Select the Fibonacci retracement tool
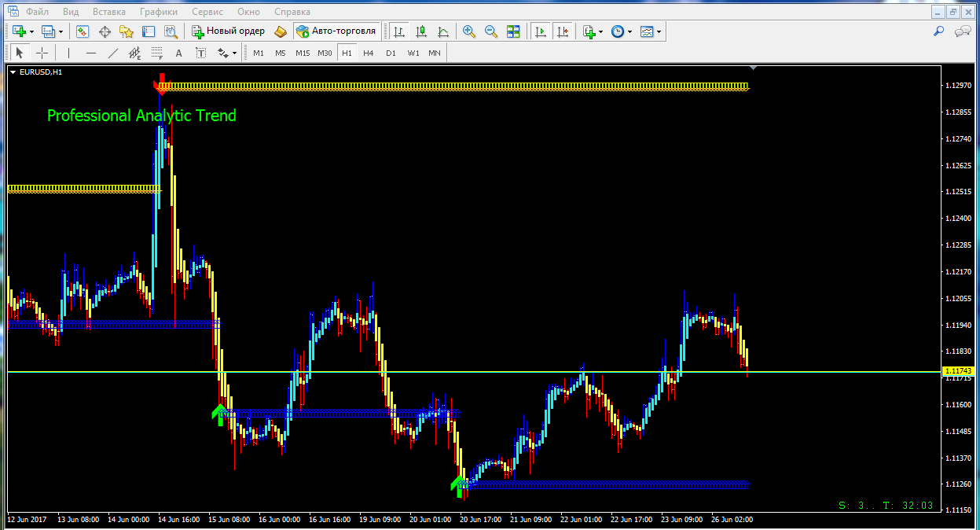The height and width of the screenshot is (530, 980). (156, 53)
